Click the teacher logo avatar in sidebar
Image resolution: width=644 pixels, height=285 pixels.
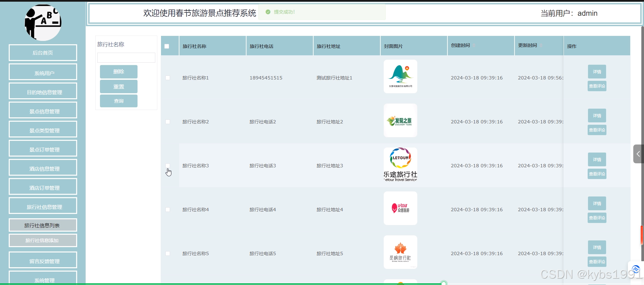43,23
